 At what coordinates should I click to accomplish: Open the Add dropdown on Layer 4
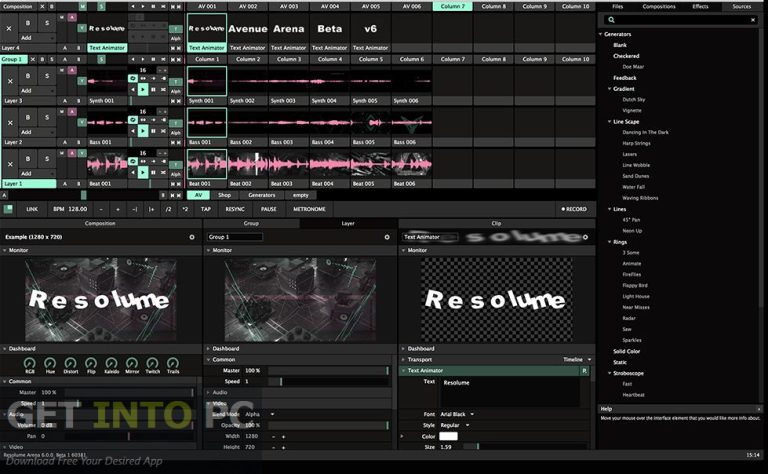pyautogui.click(x=37, y=38)
